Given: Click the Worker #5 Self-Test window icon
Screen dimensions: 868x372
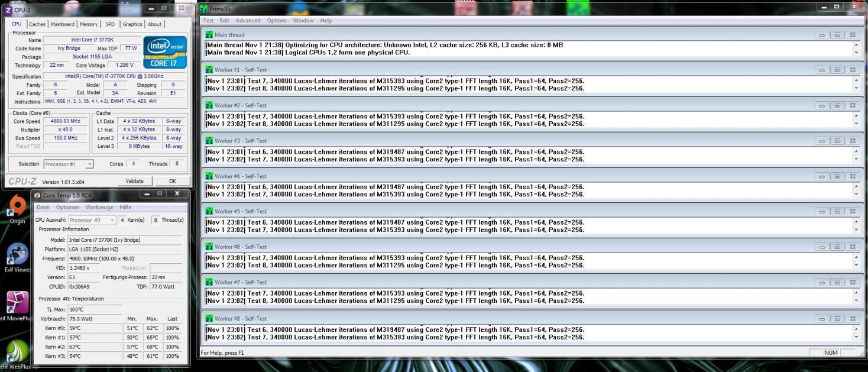Looking at the screenshot, I should pyautogui.click(x=209, y=211).
